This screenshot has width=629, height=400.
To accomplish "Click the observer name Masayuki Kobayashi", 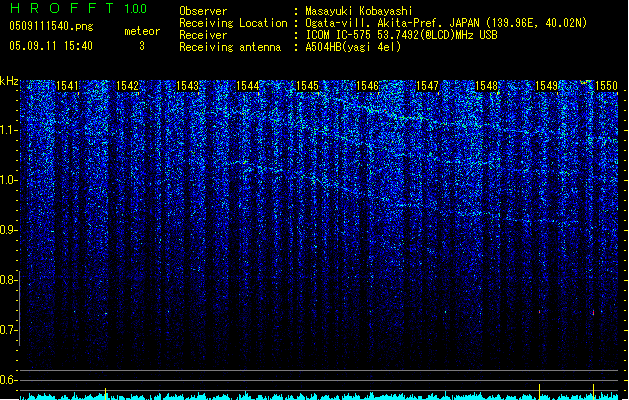I will coord(359,11).
